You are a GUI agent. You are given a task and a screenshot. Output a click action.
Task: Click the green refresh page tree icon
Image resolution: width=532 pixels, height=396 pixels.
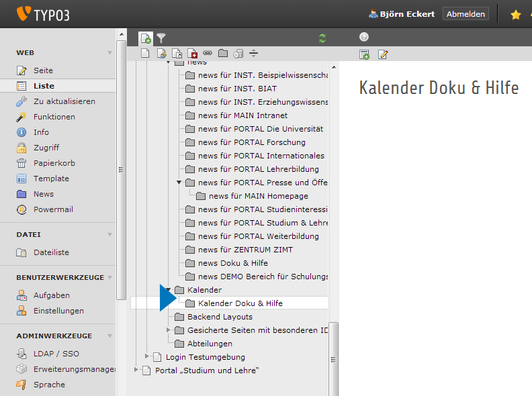(x=322, y=38)
